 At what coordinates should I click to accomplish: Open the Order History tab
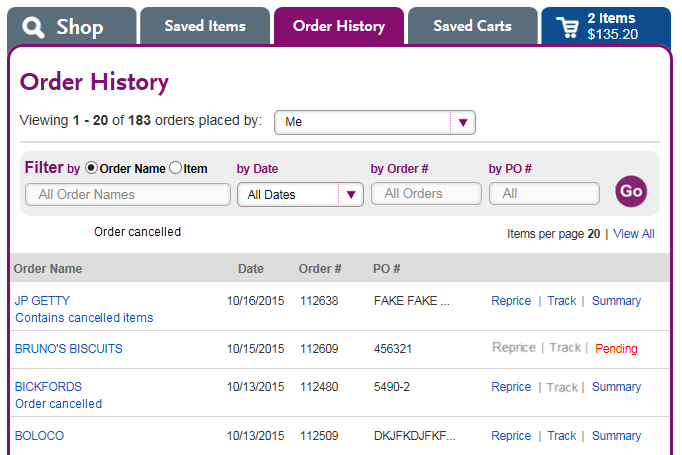click(x=339, y=26)
